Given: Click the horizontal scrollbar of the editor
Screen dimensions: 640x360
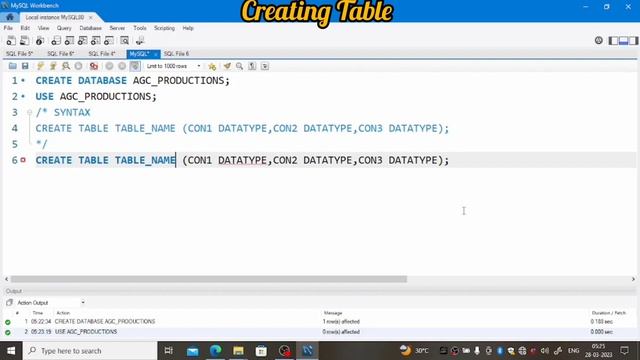Looking at the screenshot, I should pyautogui.click(x=209, y=279).
